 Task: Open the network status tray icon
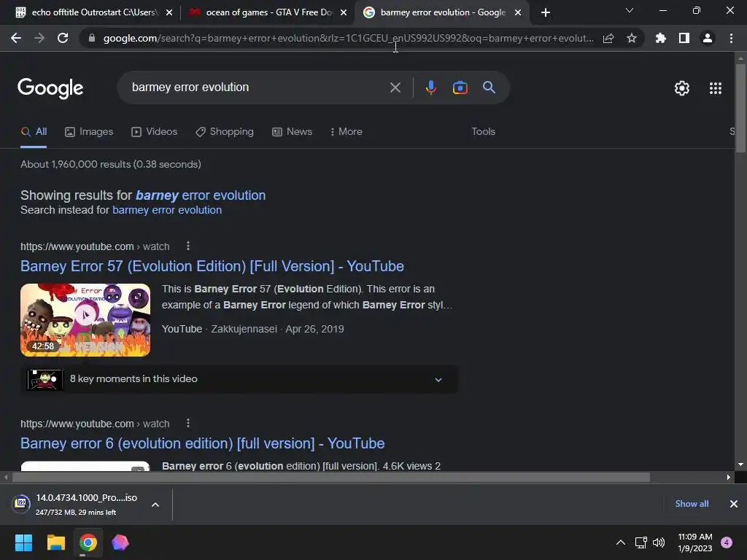[640, 542]
